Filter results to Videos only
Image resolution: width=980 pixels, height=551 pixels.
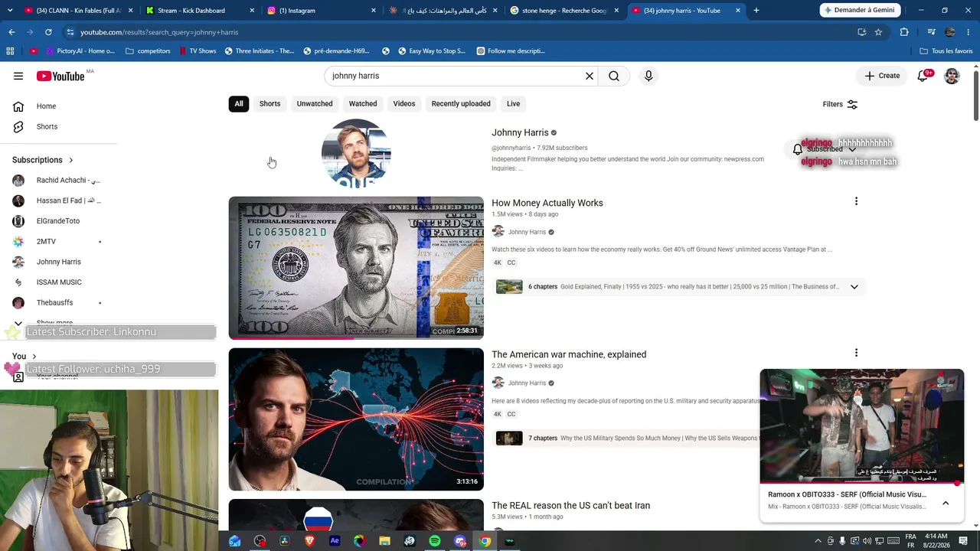404,104
